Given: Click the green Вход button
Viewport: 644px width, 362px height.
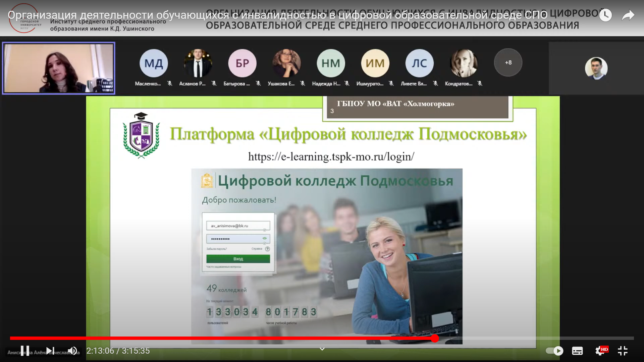Looking at the screenshot, I should click(238, 259).
